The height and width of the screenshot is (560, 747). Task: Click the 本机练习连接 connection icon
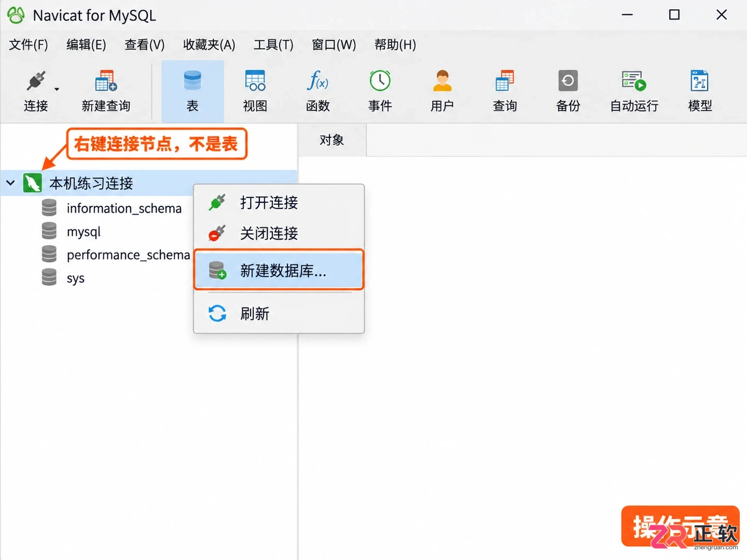pos(32,183)
